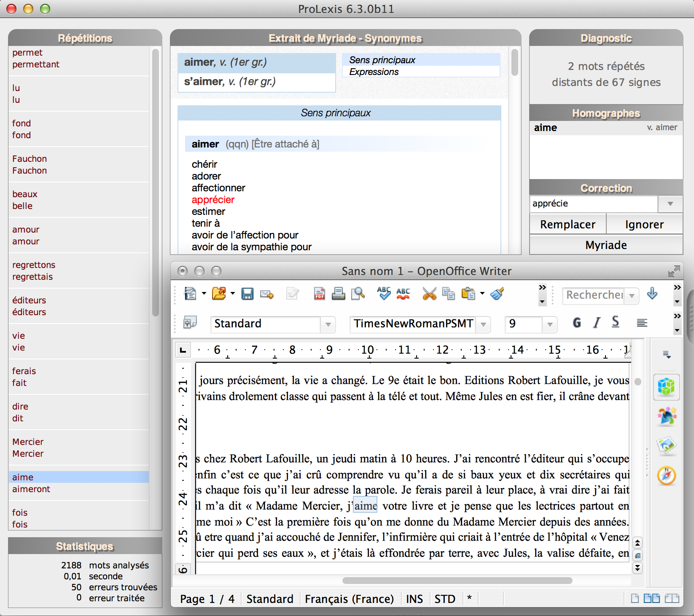
Task: Run the Spelling and grammar check icon
Action: tap(384, 293)
